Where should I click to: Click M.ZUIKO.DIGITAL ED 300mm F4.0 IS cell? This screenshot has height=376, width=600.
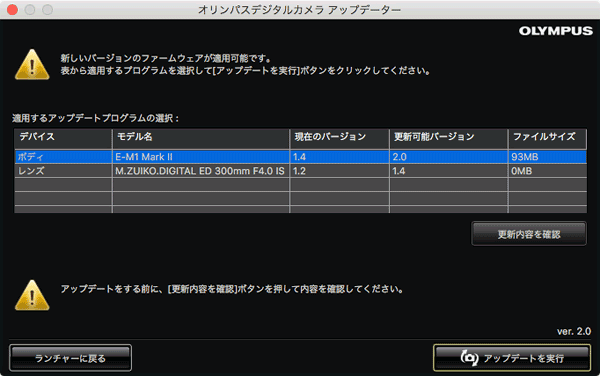pyautogui.click(x=201, y=171)
